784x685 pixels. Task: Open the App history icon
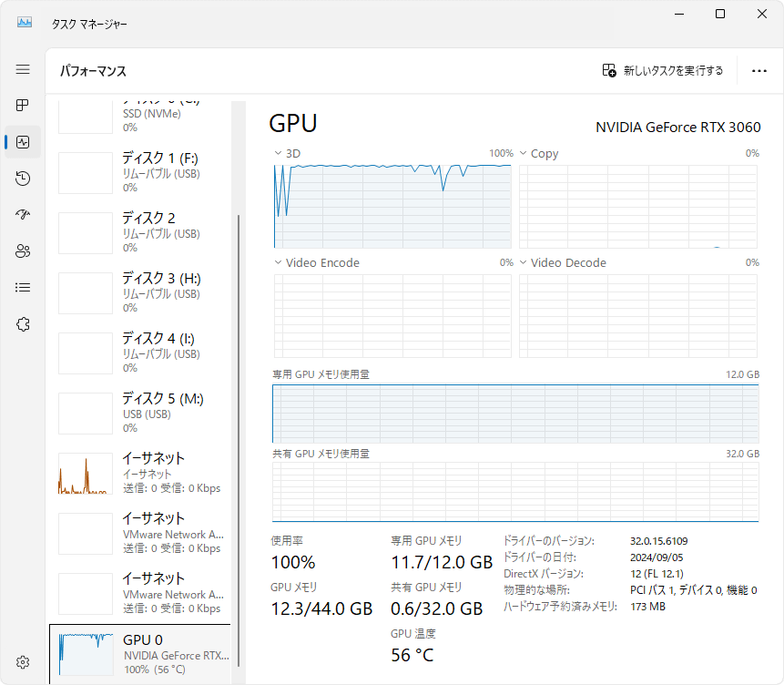[x=23, y=179]
